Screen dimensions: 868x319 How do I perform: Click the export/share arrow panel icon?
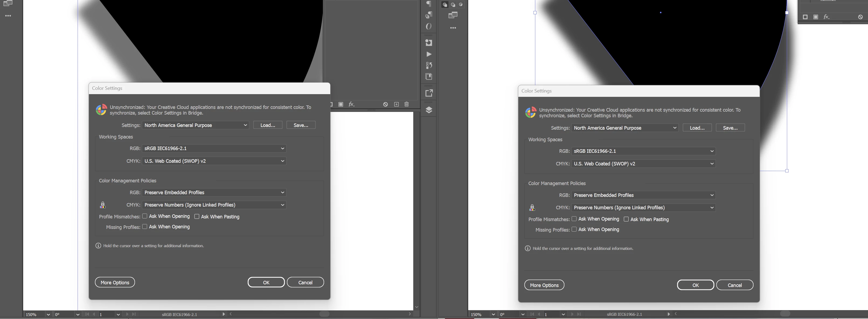429,93
